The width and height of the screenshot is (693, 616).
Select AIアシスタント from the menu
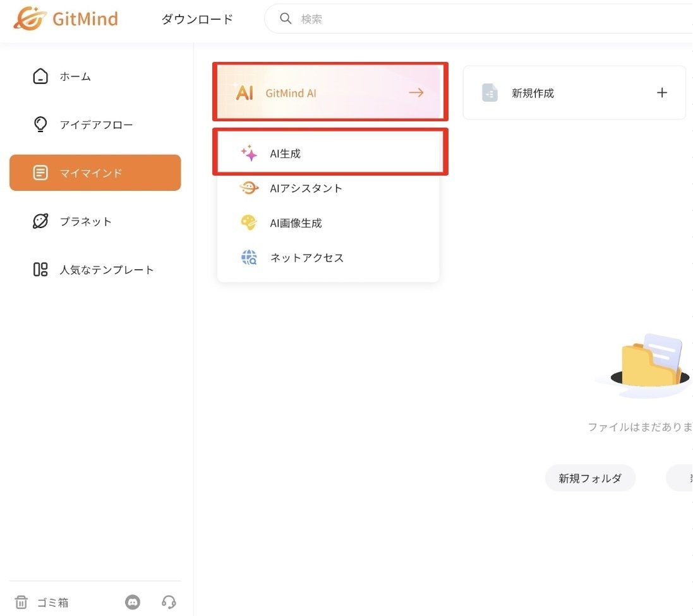click(x=328, y=188)
